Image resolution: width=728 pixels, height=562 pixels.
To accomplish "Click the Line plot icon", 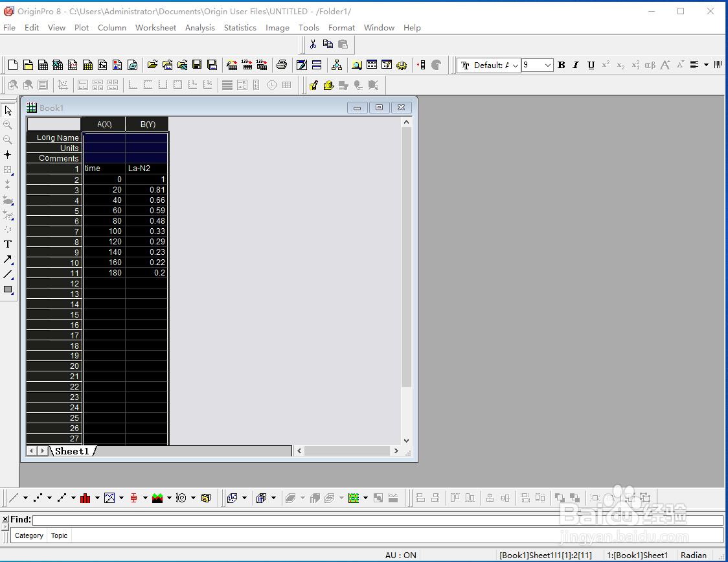I will pyautogui.click(x=14, y=498).
